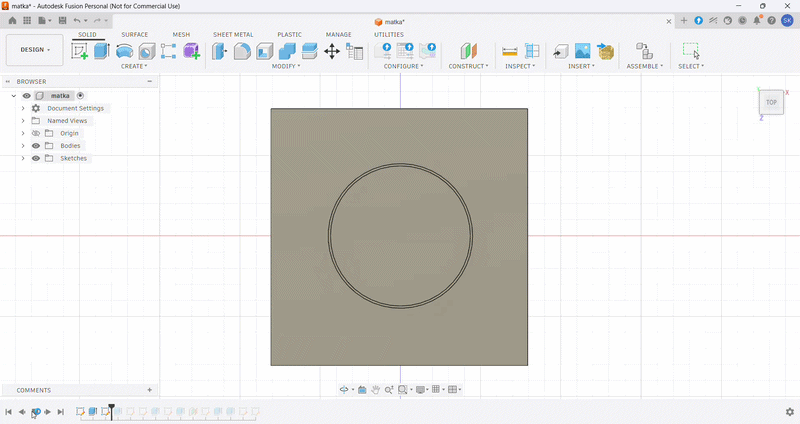Viewport: 800px width, 424px height.
Task: Select the Create Sketch tool
Action: pyautogui.click(x=80, y=51)
